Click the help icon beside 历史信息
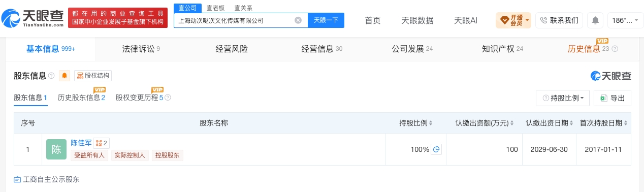This screenshot has height=192, width=644. pyautogui.click(x=615, y=49)
